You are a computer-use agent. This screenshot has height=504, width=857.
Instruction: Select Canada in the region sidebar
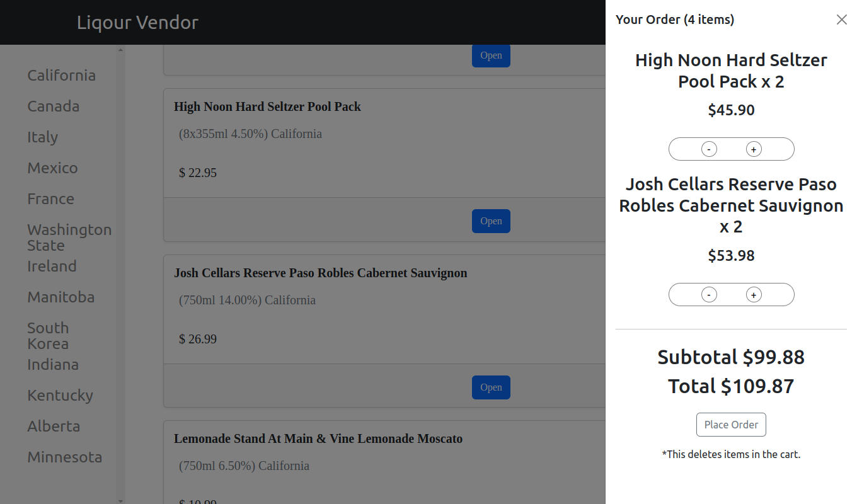click(54, 106)
